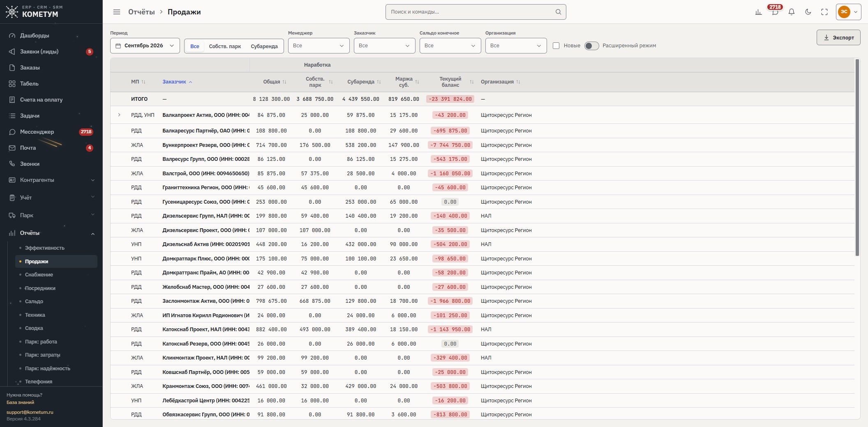Click Отчёты breadcrumb link
The height and width of the screenshot is (427, 868).
pyautogui.click(x=141, y=12)
